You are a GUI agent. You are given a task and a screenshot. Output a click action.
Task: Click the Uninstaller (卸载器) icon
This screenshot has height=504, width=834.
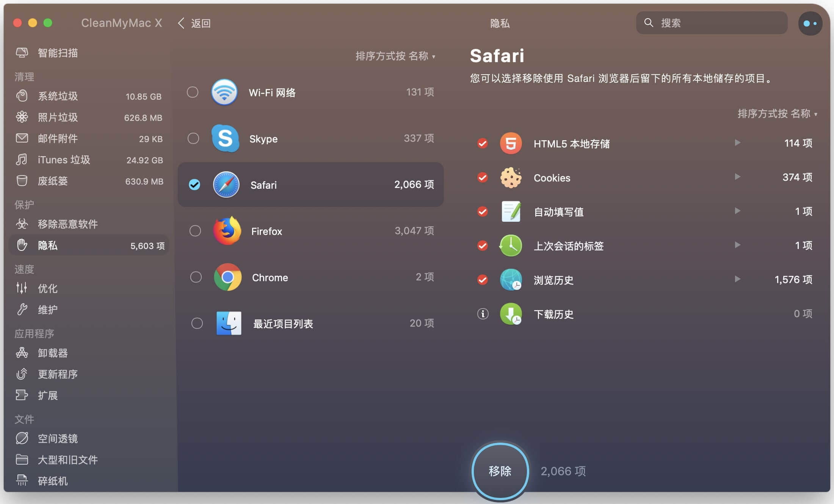click(22, 353)
